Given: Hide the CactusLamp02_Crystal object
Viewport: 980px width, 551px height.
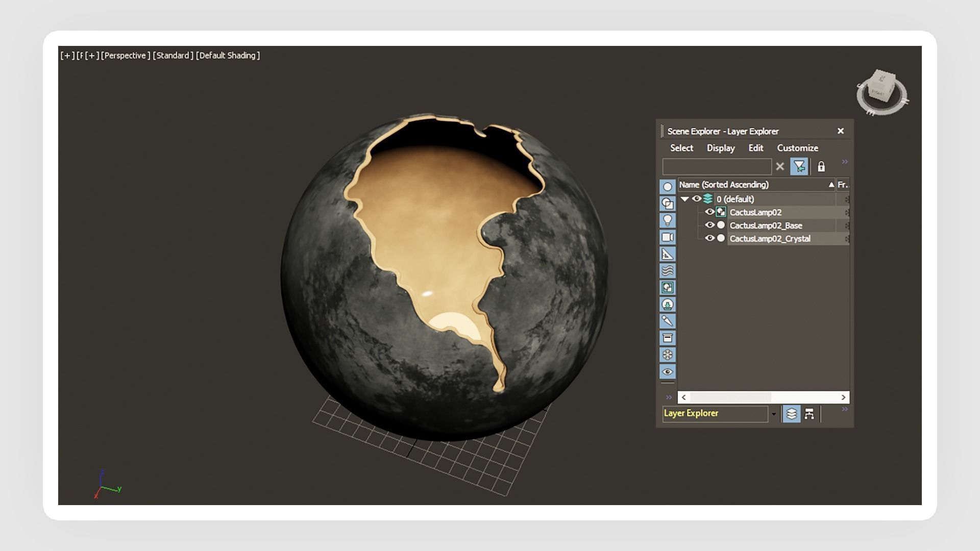Looking at the screenshot, I should coord(709,238).
